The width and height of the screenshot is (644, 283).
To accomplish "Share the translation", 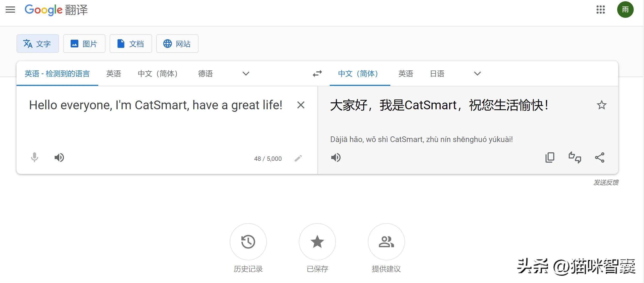I will pyautogui.click(x=600, y=157).
